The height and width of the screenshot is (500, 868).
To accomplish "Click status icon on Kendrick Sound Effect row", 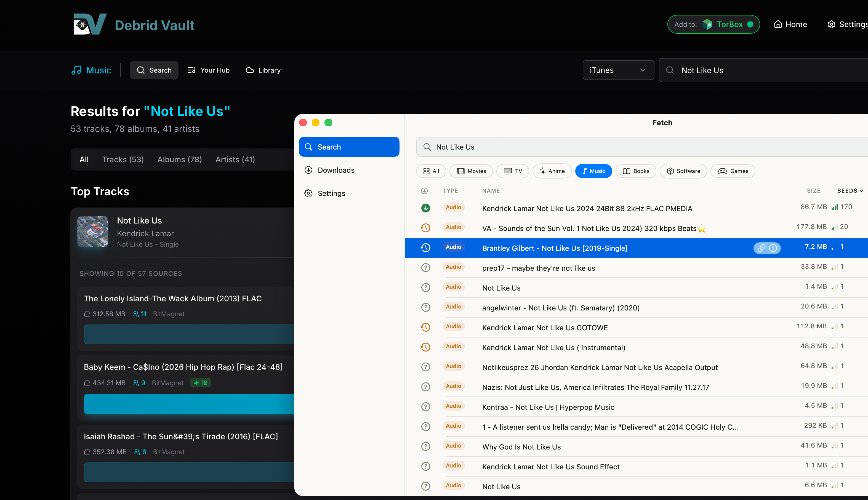I will coord(426,466).
